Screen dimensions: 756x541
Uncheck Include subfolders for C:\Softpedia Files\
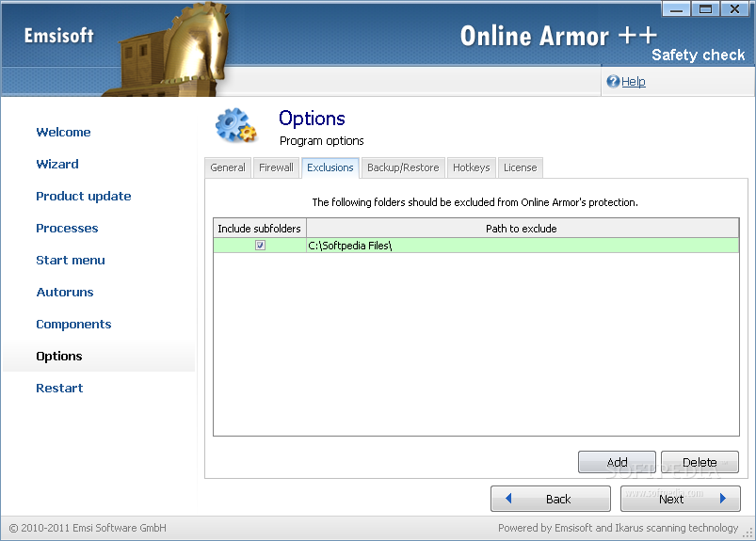tap(260, 246)
